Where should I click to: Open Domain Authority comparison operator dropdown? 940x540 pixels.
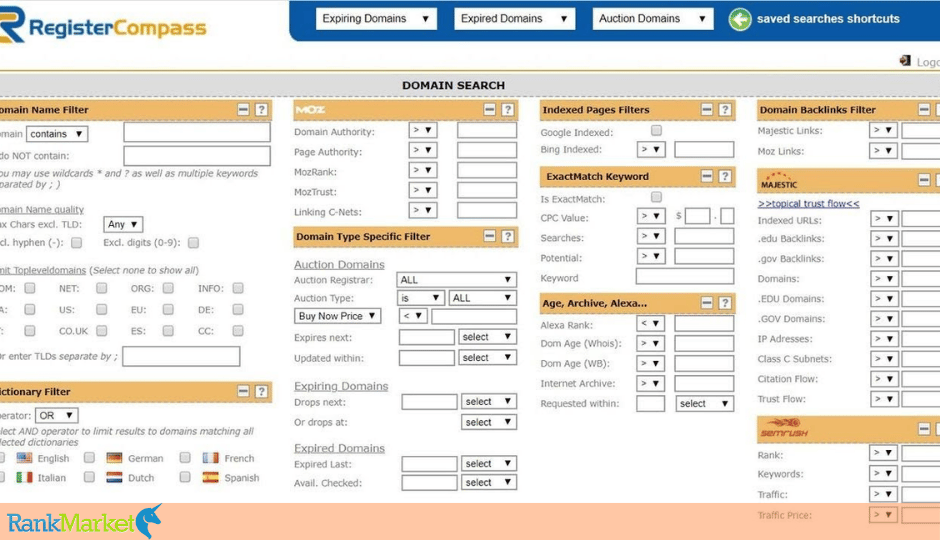[x=423, y=130]
